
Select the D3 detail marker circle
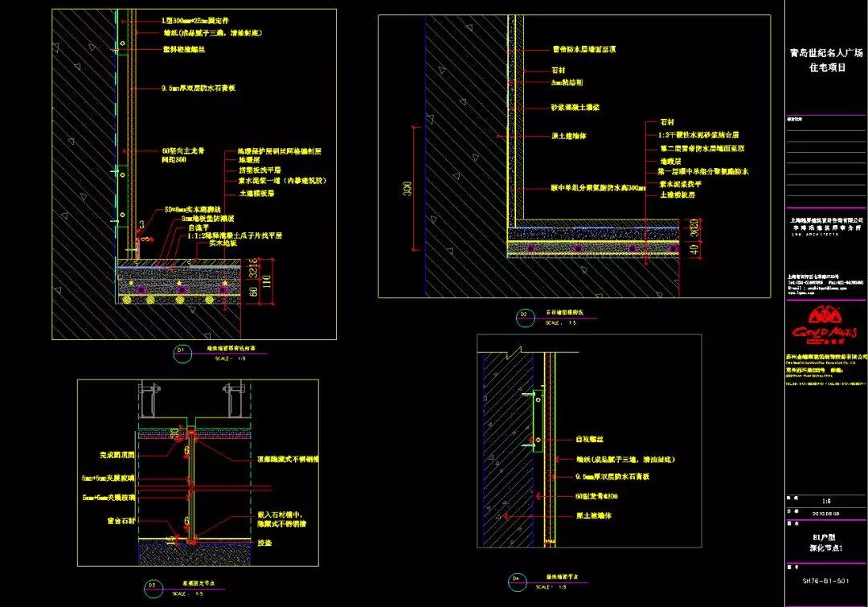point(154,589)
